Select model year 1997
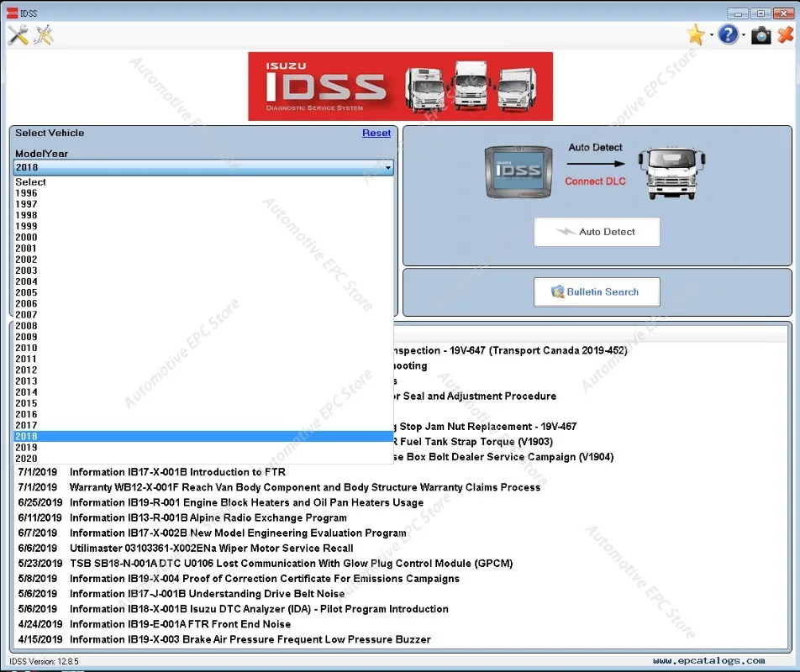Image resolution: width=800 pixels, height=672 pixels. pyautogui.click(x=203, y=204)
